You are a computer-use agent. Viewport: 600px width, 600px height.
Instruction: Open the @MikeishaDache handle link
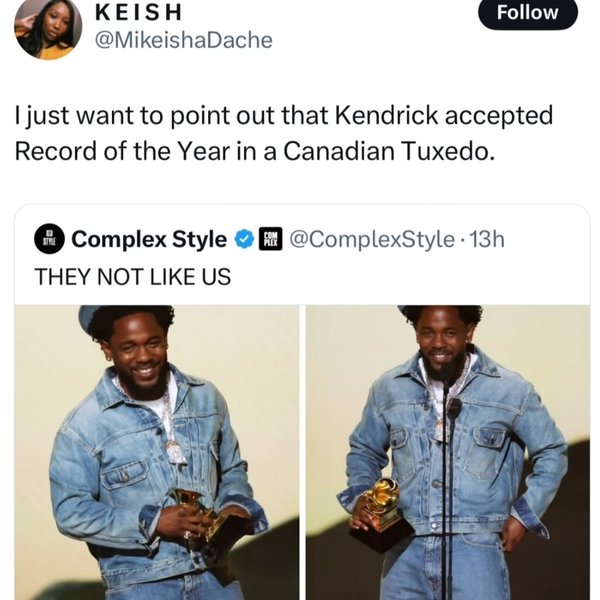coord(183,40)
